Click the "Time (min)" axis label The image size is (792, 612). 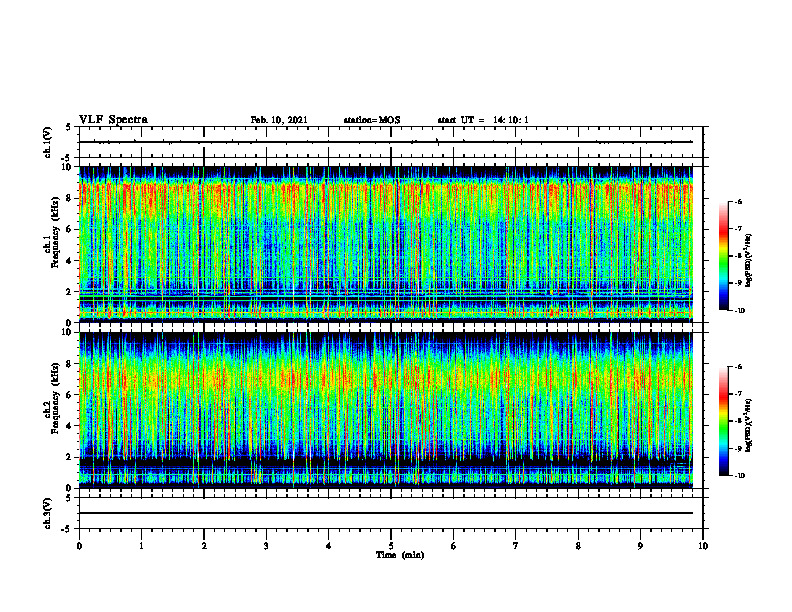(x=400, y=555)
